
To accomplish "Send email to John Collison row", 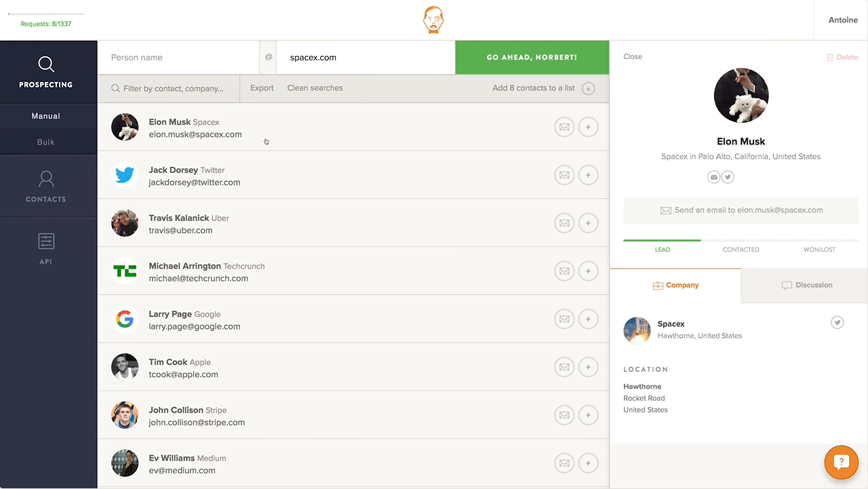I will pyautogui.click(x=564, y=415).
